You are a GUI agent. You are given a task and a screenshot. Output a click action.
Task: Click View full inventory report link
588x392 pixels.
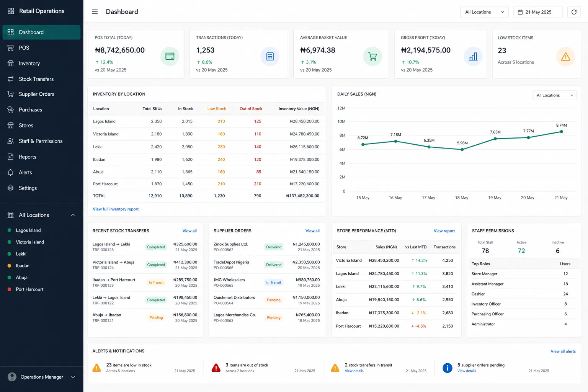pos(116,209)
